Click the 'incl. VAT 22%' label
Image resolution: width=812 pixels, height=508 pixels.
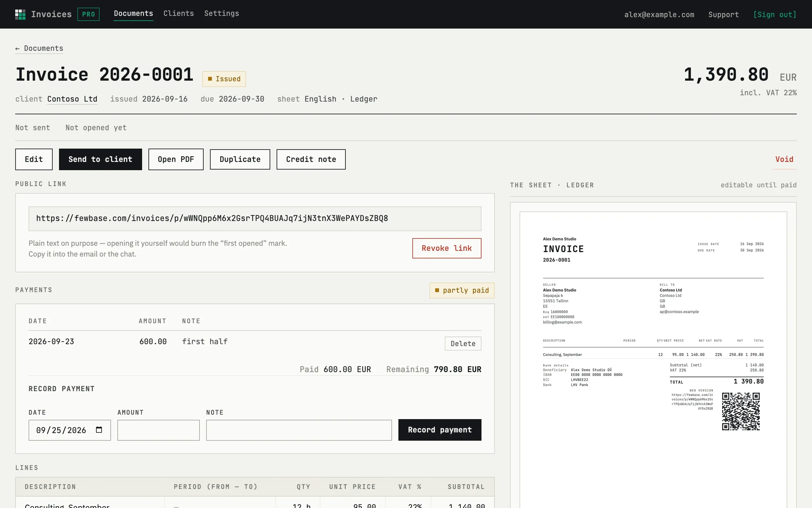(768, 93)
